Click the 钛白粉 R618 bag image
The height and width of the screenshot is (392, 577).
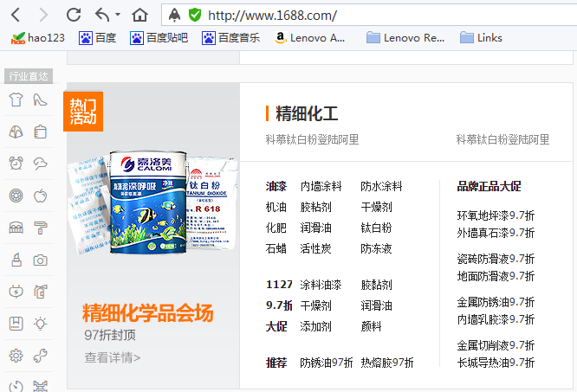211,202
